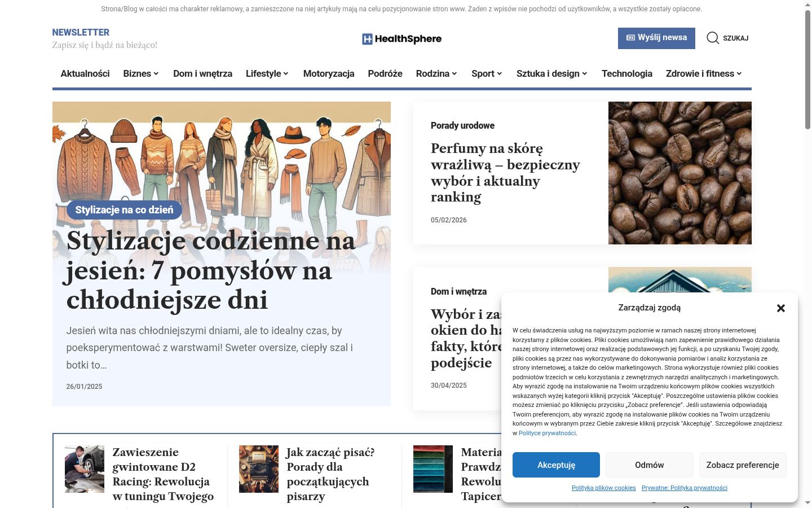812x508 pixels.
Task: Open the Polityka plików cookies link
Action: coord(604,488)
